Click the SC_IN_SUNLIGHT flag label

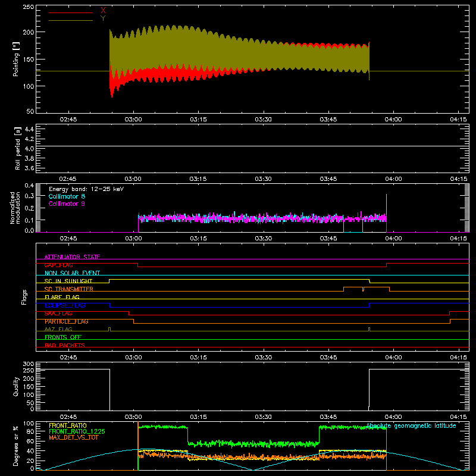(x=68, y=281)
